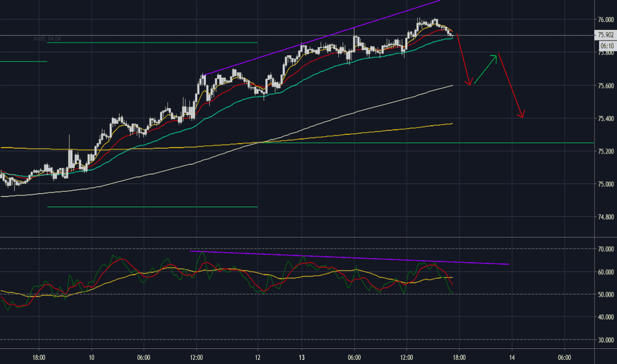617x364 pixels.
Task: Select the first red down arrow at current price
Action: (463, 60)
